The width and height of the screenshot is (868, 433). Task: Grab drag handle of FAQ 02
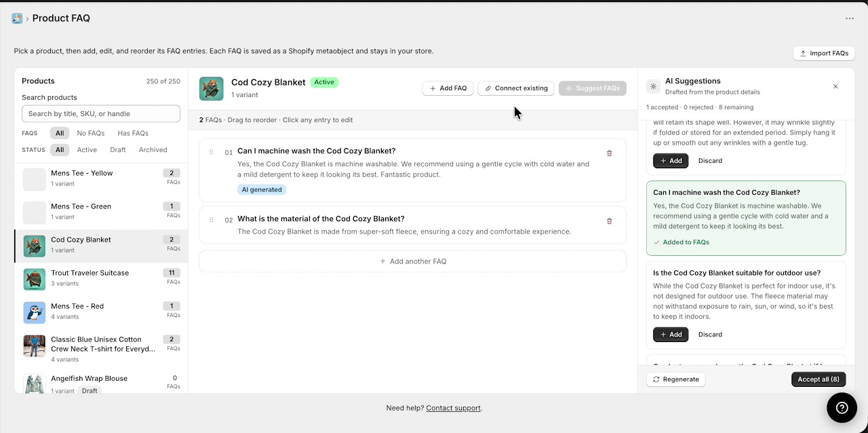[212, 220]
